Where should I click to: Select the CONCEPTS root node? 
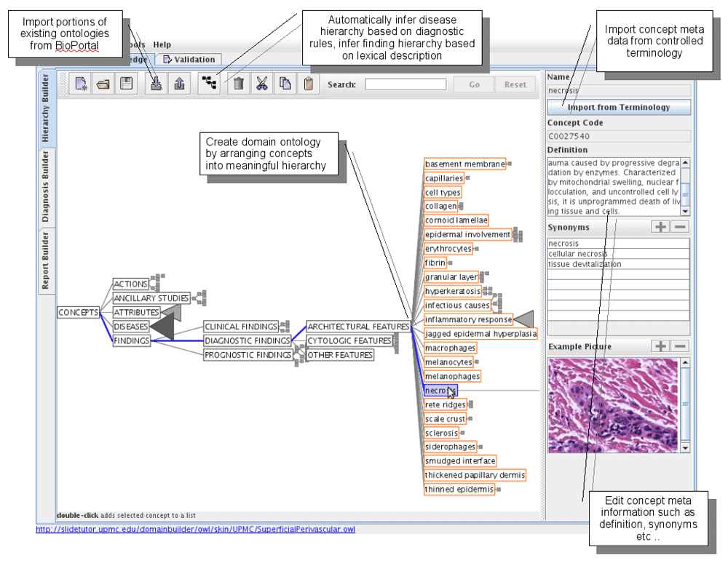coord(79,312)
